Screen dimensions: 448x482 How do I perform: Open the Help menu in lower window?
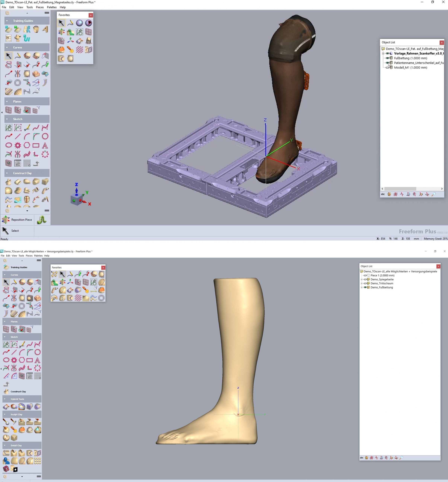click(x=47, y=255)
